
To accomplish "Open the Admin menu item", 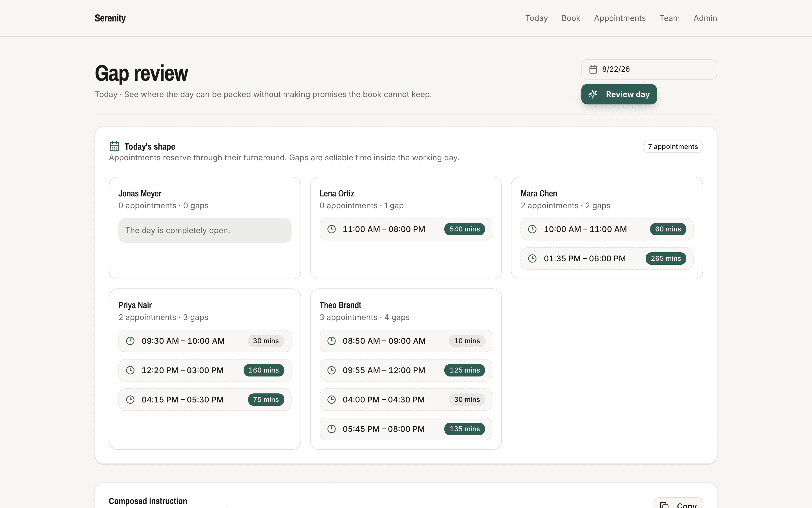I will tap(705, 18).
